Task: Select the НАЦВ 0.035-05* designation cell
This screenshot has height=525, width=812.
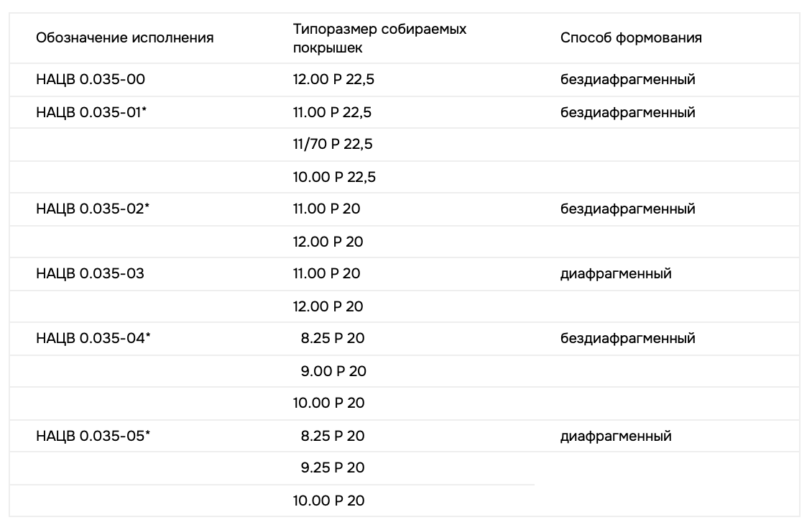Action: (x=96, y=436)
